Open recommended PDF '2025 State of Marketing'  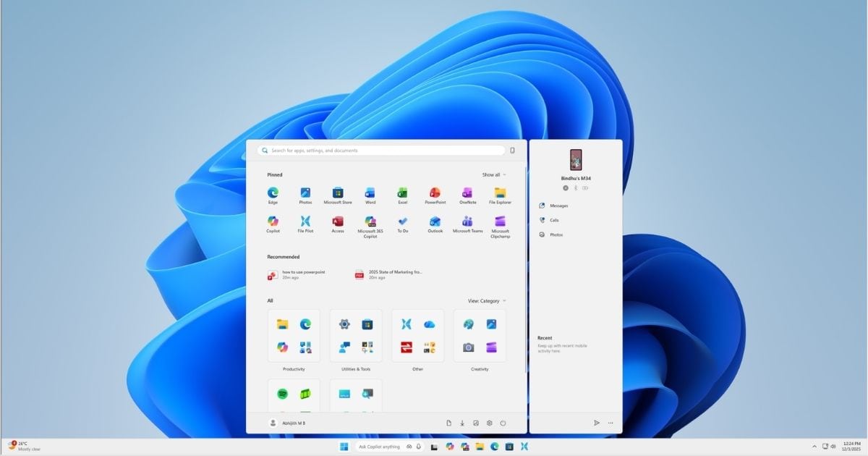pyautogui.click(x=388, y=274)
